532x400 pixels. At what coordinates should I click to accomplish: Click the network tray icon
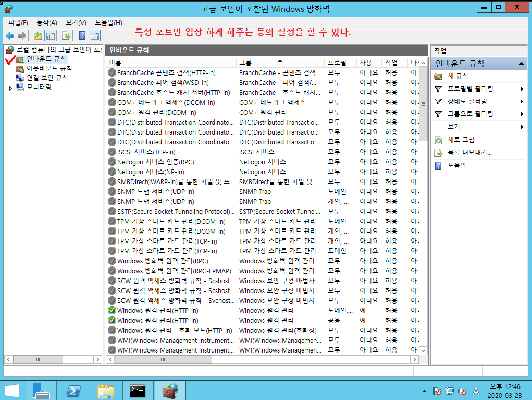(450, 392)
